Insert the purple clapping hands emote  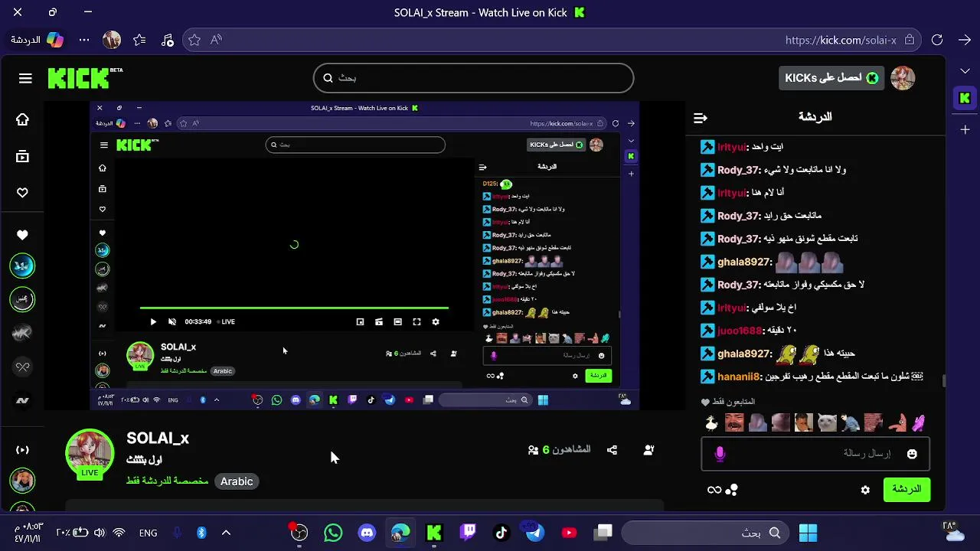point(919,422)
